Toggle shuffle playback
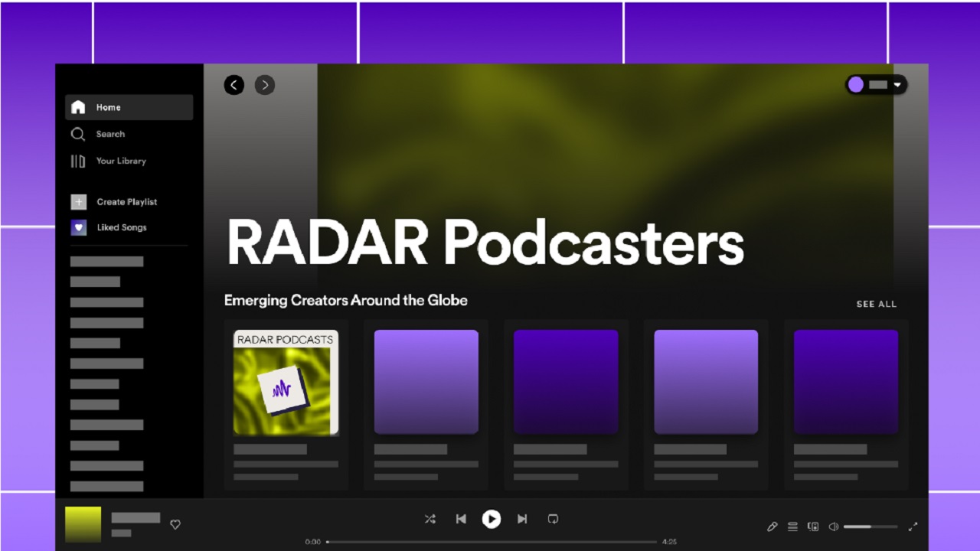The image size is (980, 551). (430, 519)
